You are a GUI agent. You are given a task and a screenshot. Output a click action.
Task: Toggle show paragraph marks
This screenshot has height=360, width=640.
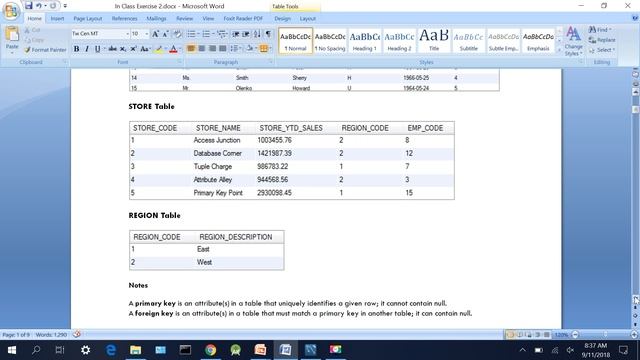268,34
